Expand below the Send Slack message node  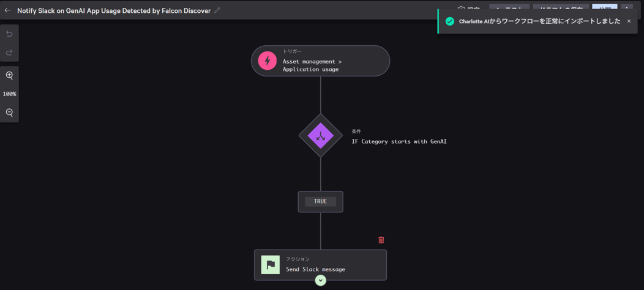[x=320, y=280]
